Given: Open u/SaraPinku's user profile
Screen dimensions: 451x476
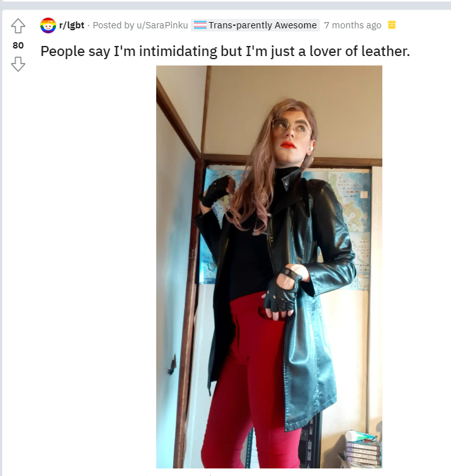Looking at the screenshot, I should tap(162, 25).
